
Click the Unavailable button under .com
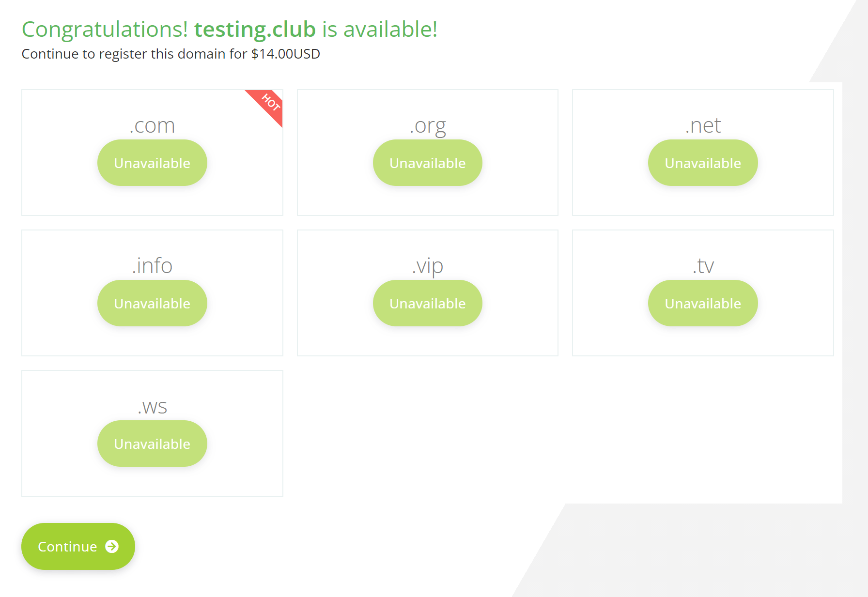[152, 163]
